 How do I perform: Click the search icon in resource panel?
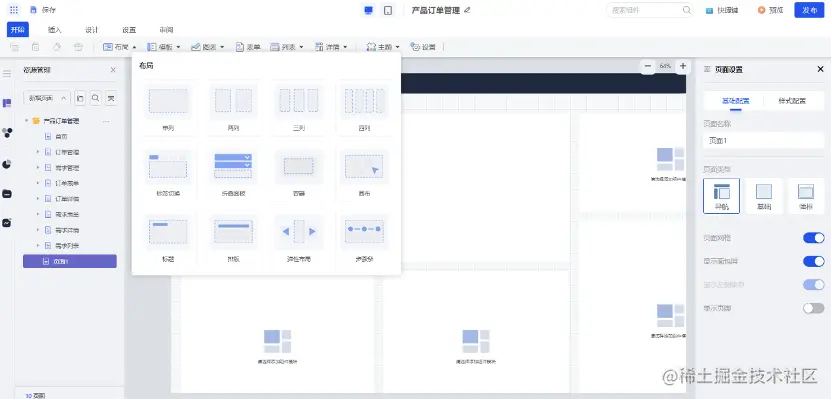tap(96, 98)
